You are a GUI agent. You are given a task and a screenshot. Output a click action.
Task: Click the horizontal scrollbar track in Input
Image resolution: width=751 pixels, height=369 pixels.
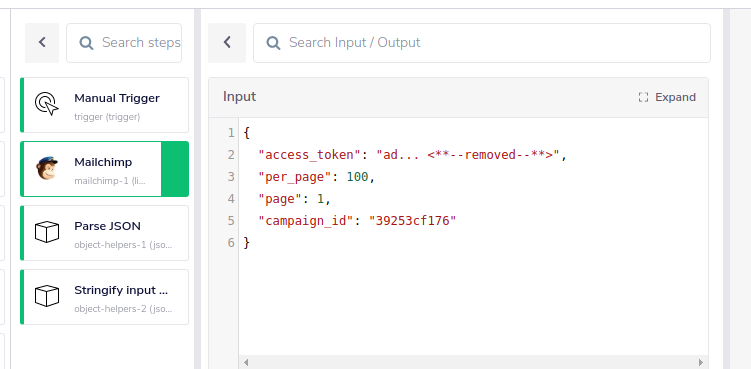click(473, 362)
